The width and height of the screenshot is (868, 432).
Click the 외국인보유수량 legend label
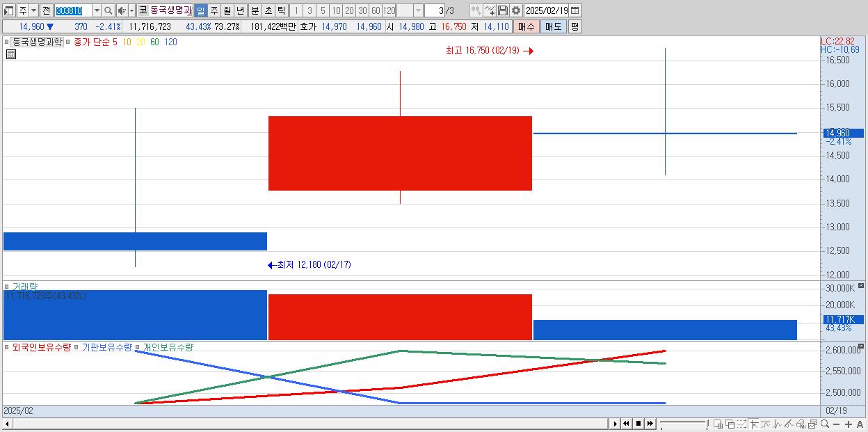point(41,347)
